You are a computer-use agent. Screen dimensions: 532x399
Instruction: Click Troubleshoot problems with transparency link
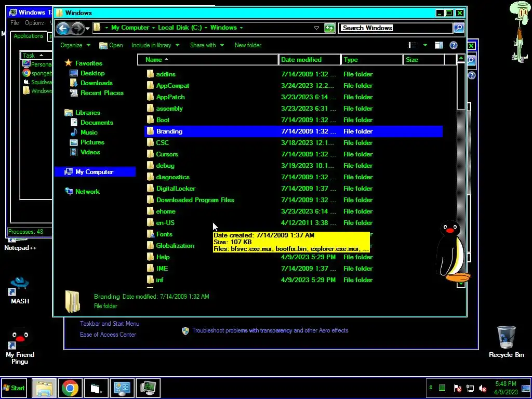pyautogui.click(x=270, y=330)
